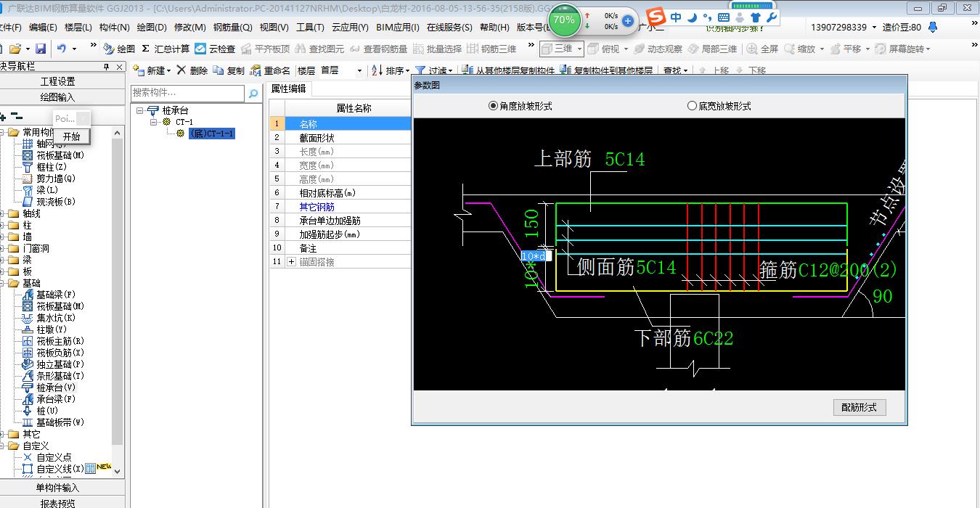
Task: Open the 缩放 zoom dropdown arrow
Action: (x=821, y=49)
